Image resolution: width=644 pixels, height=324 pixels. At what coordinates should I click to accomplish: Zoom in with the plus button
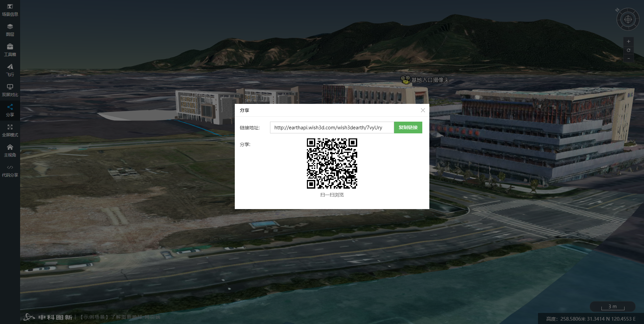coord(628,42)
